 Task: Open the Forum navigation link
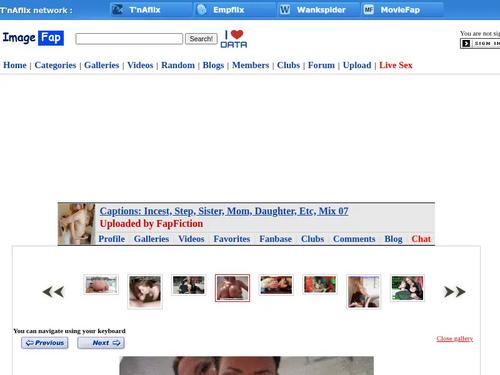[321, 65]
